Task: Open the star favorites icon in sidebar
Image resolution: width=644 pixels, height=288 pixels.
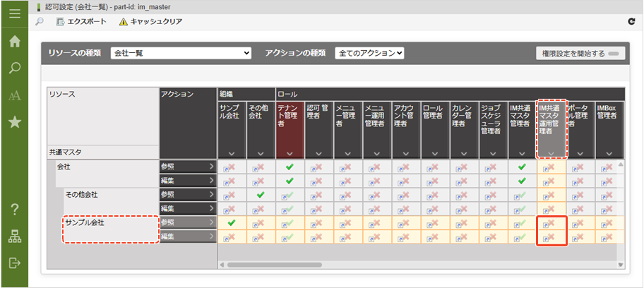Action: pyautogui.click(x=14, y=122)
